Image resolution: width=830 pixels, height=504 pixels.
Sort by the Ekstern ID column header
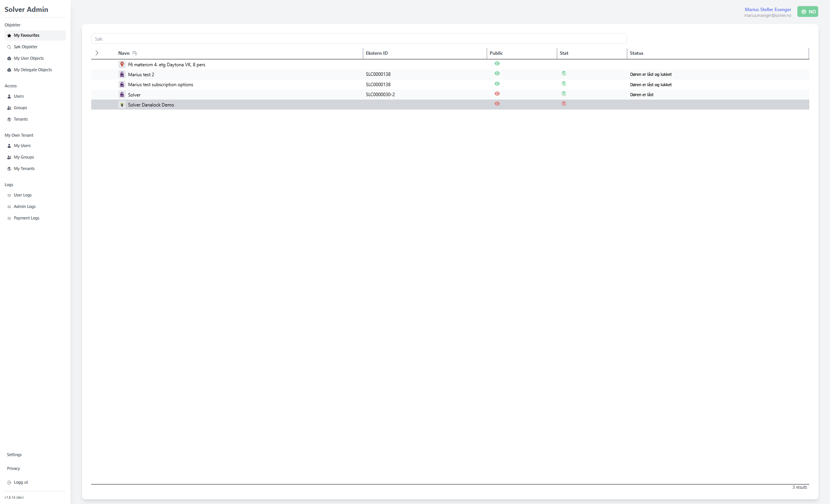377,53
